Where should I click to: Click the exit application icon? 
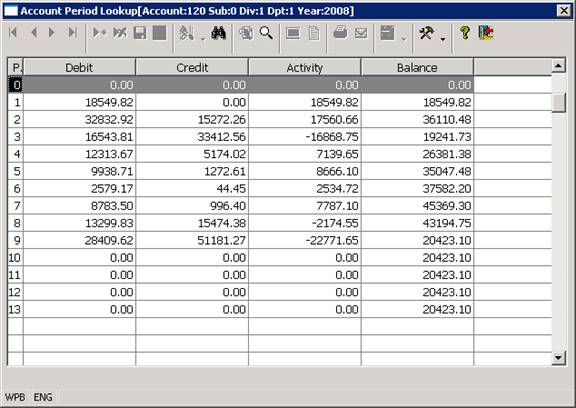486,33
